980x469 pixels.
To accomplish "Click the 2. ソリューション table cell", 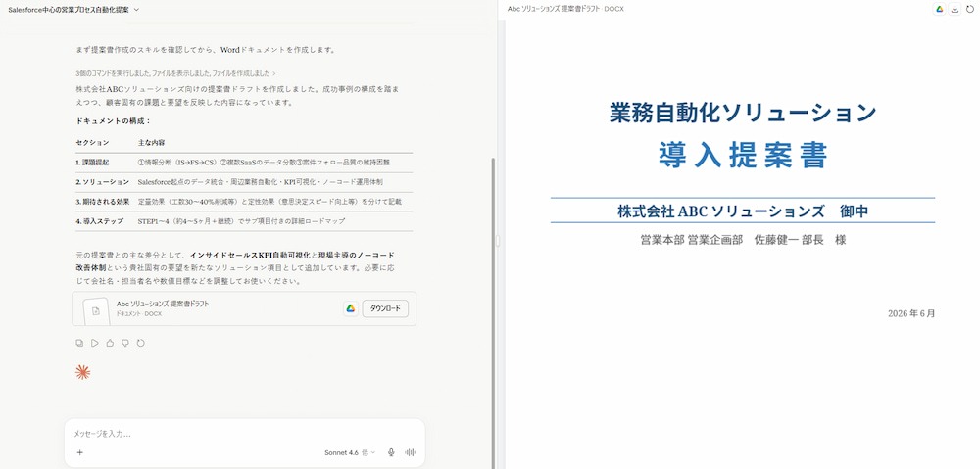I will click(103, 182).
